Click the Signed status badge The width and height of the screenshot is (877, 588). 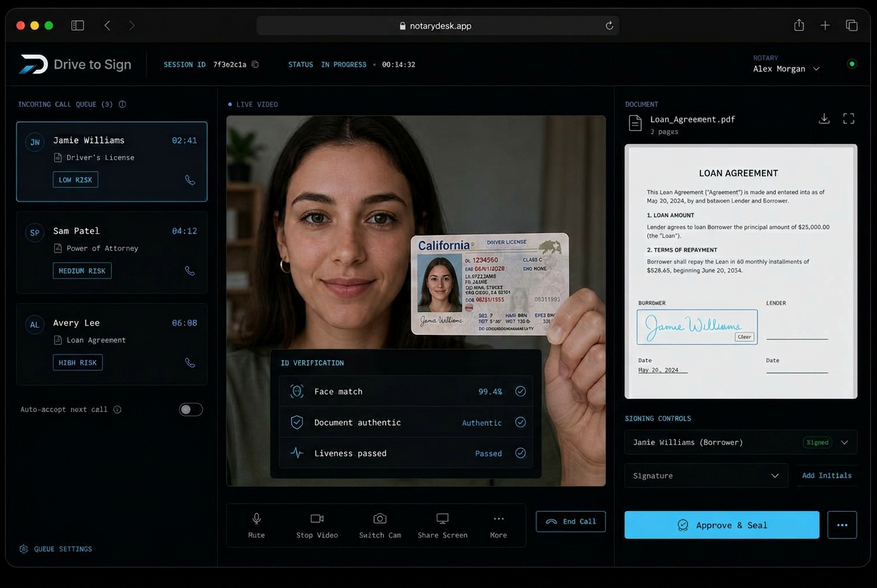click(x=817, y=442)
